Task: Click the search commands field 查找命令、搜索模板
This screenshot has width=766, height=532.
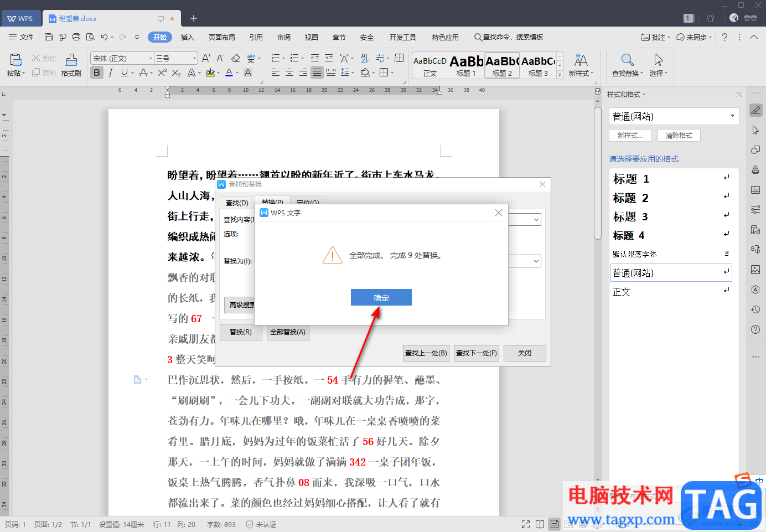Action: click(509, 37)
